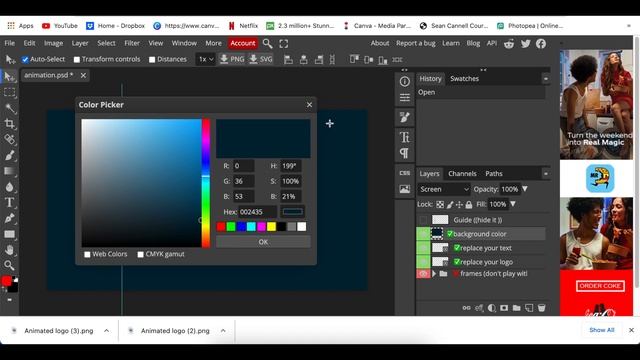Pick the yellow preset color swatch
Viewport: 640px width, 360px height.
271,227
